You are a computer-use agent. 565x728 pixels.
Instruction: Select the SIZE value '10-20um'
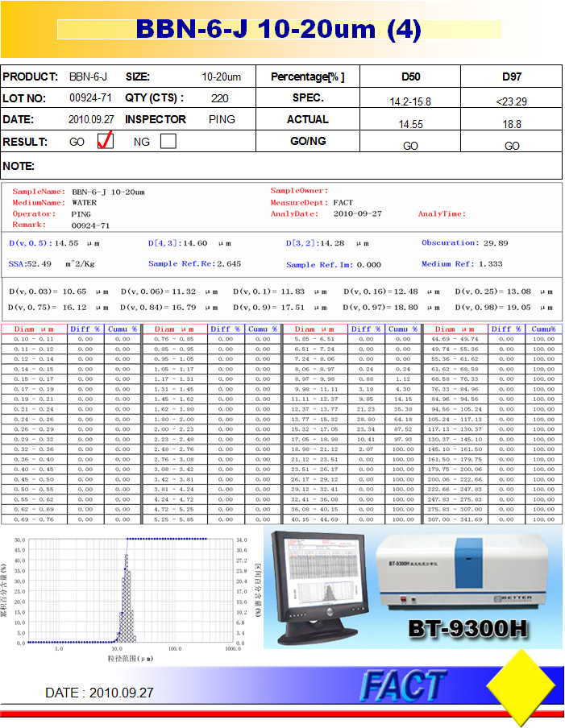coord(221,77)
